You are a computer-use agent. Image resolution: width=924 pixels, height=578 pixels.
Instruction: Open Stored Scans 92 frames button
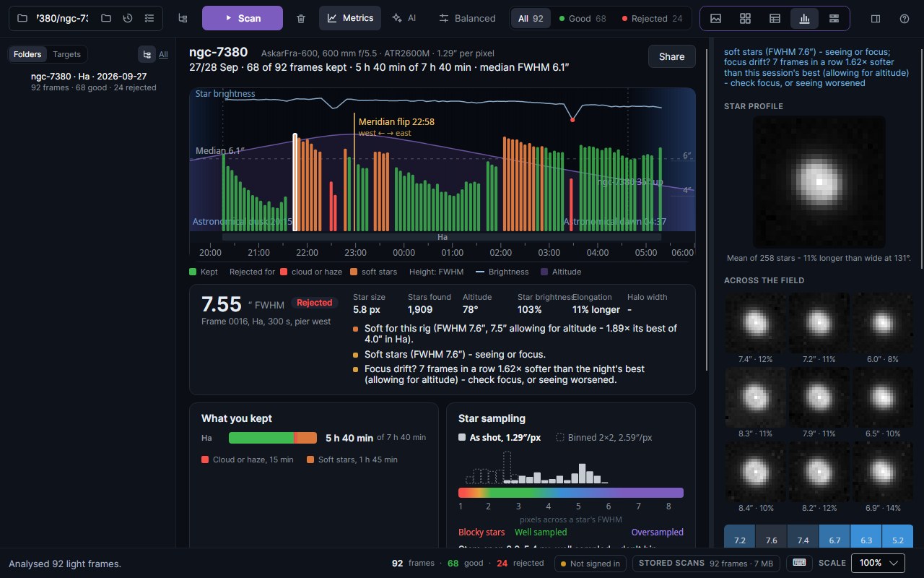click(707, 563)
